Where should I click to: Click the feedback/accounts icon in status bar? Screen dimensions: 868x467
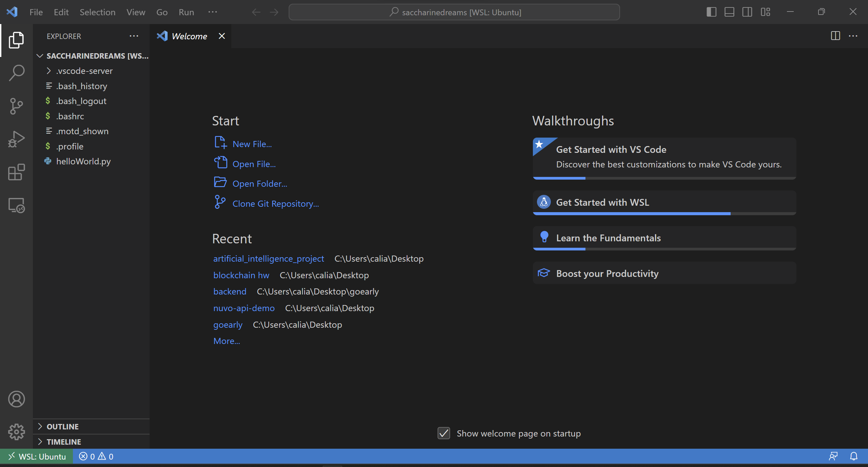coord(833,456)
